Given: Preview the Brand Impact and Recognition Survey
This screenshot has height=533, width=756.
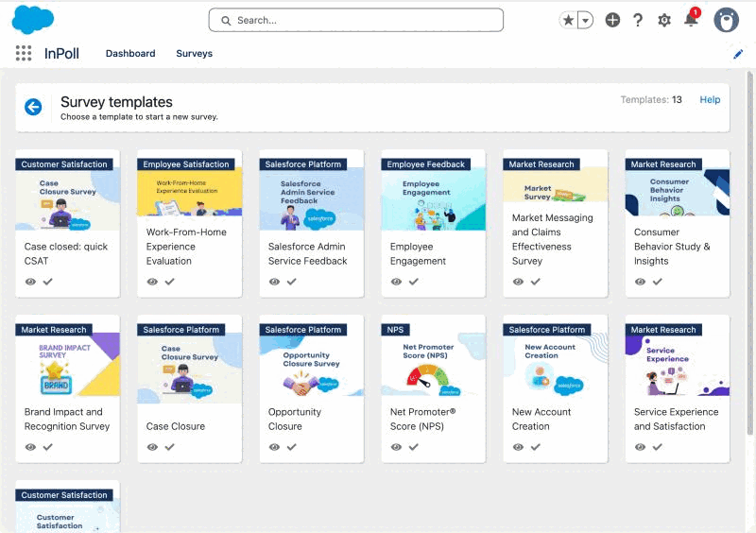Looking at the screenshot, I should [x=30, y=447].
